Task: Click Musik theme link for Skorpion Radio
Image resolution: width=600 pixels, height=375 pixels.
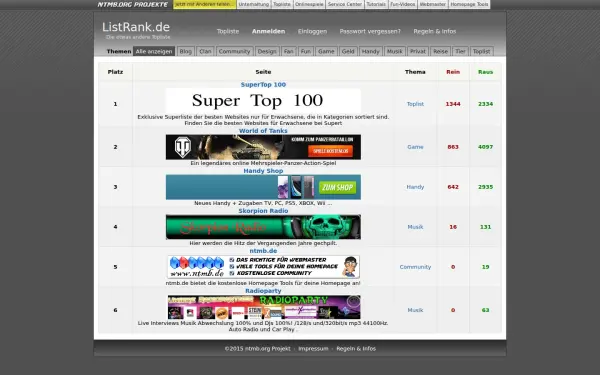Action: coord(415,227)
